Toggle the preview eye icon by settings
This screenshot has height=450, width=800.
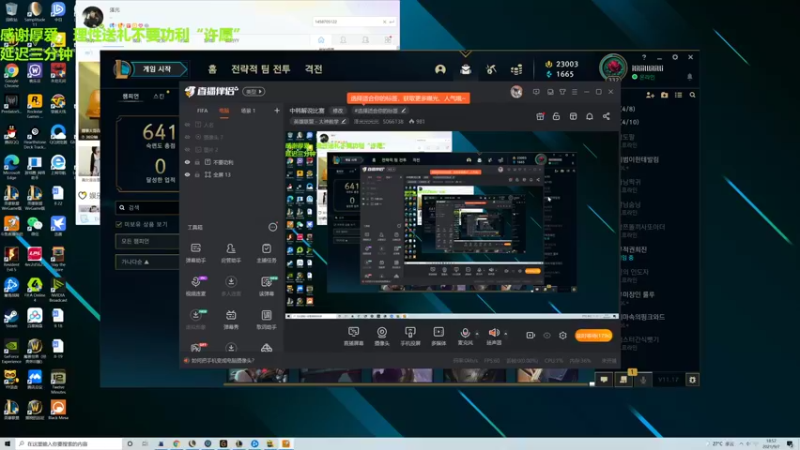coord(547,335)
